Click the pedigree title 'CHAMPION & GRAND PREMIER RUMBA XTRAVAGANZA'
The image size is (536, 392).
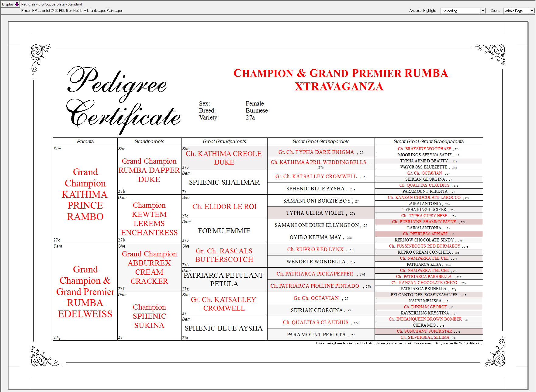[340, 80]
